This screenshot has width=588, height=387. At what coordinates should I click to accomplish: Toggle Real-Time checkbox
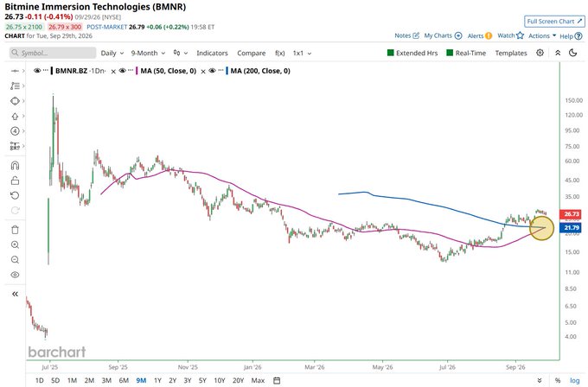(450, 53)
